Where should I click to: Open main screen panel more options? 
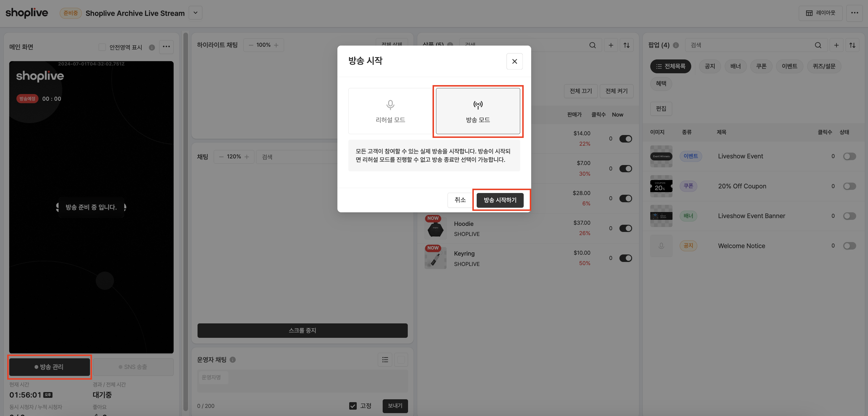pyautogui.click(x=166, y=47)
